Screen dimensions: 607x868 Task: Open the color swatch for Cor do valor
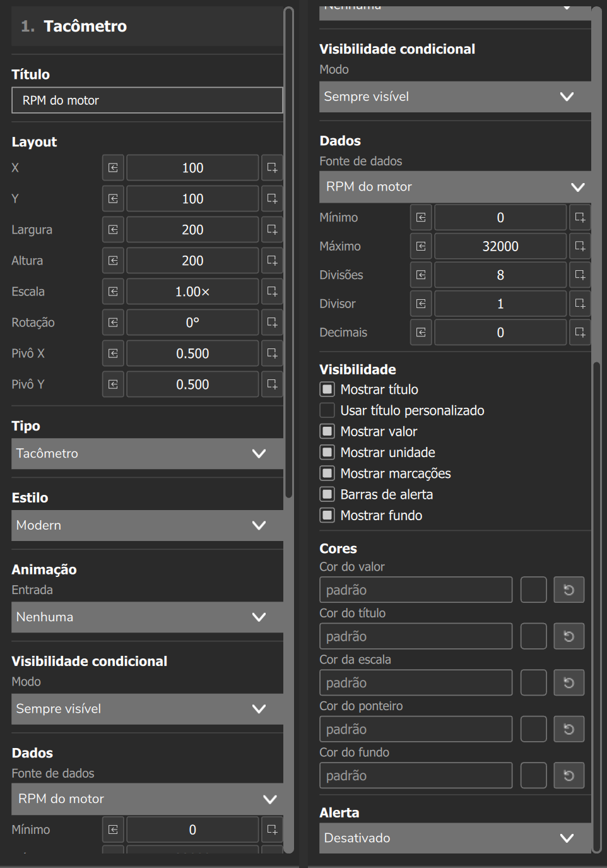click(x=534, y=590)
